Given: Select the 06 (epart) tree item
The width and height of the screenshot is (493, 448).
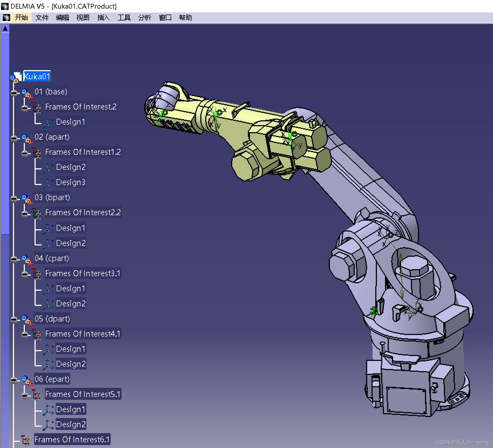Looking at the screenshot, I should [52, 379].
